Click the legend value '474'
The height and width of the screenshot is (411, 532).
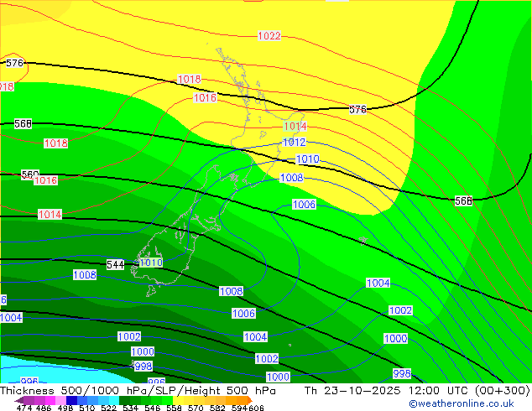tap(24, 408)
